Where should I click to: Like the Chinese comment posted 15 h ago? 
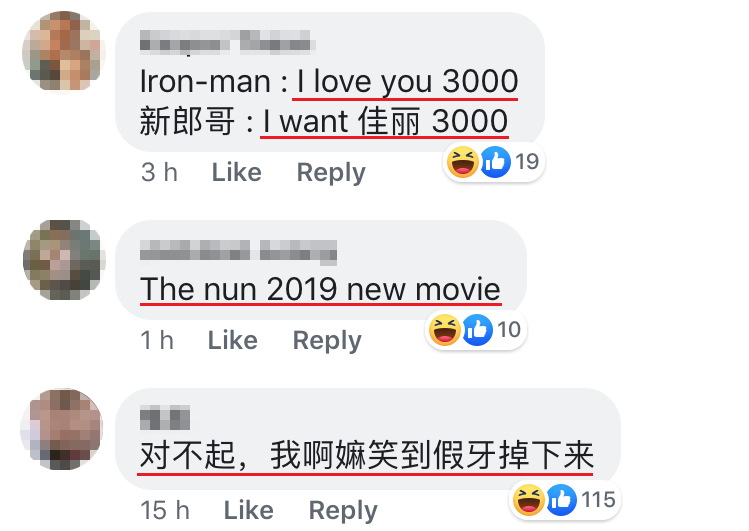click(249, 510)
